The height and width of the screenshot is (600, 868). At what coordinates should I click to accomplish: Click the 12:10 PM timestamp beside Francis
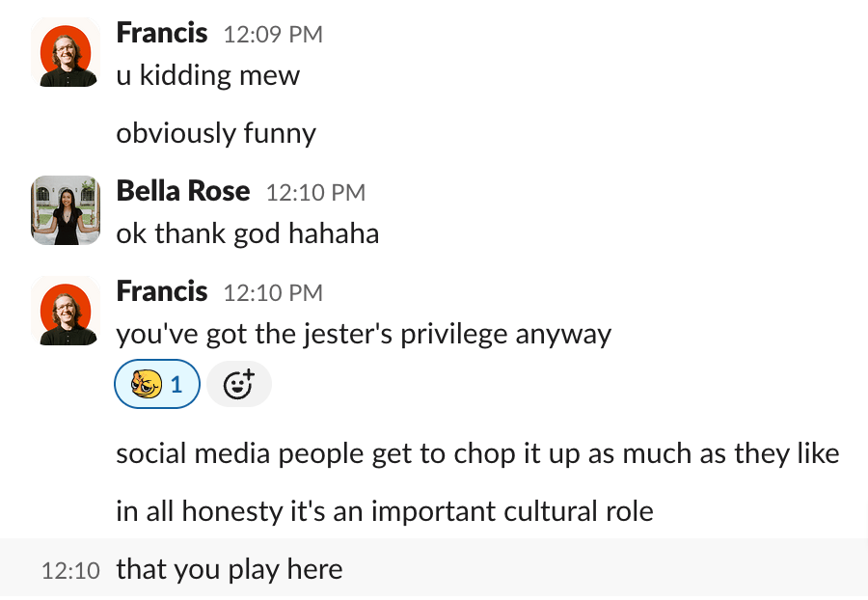(x=273, y=293)
